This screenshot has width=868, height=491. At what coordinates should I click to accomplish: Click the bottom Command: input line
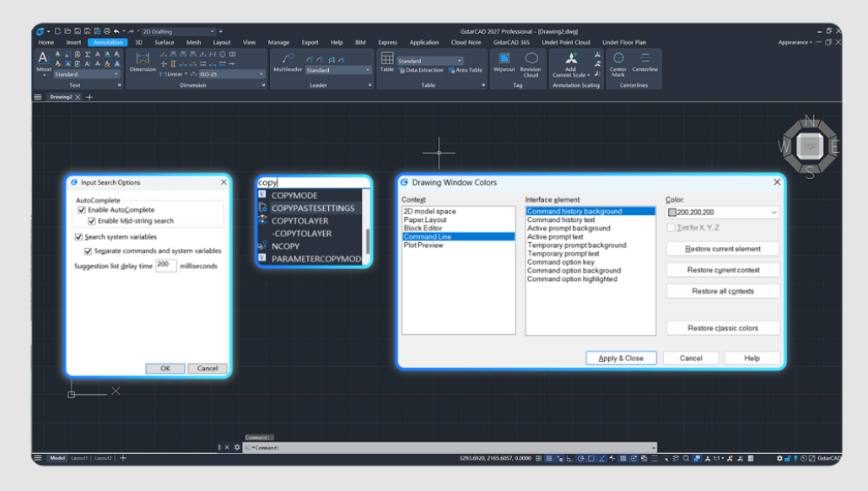coord(450,447)
